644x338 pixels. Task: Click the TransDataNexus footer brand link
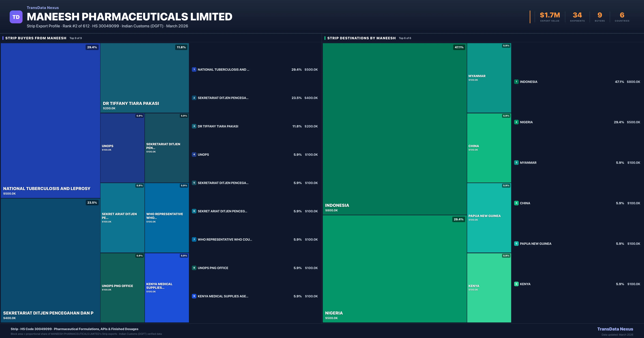point(615,329)
